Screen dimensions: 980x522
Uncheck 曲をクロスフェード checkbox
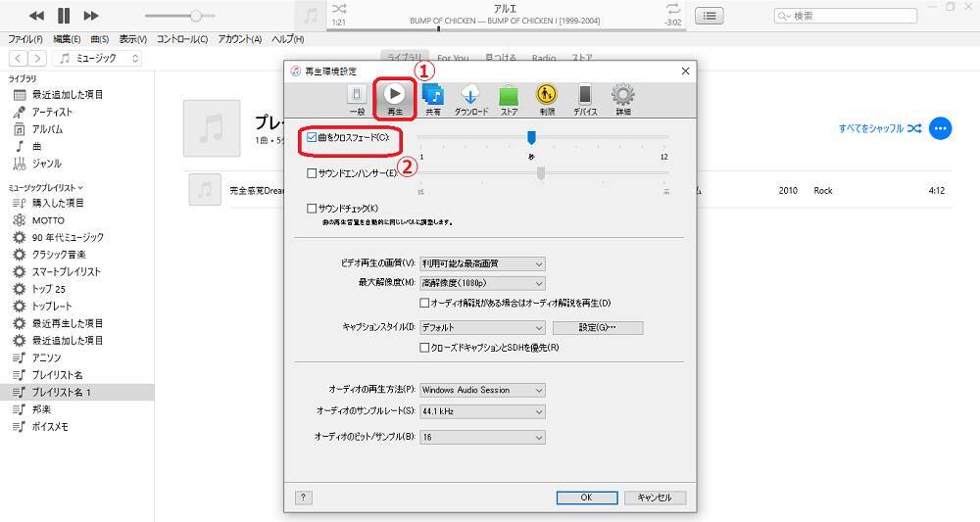pyautogui.click(x=312, y=137)
